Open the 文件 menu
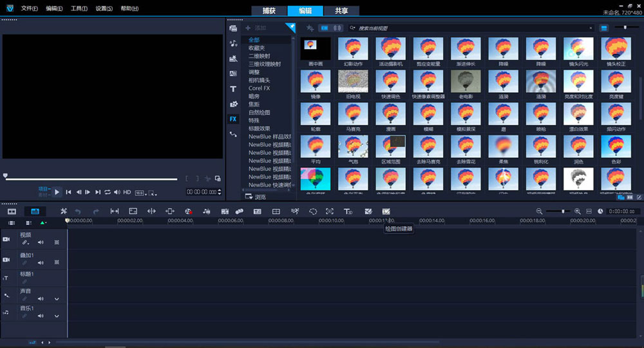 29,8
